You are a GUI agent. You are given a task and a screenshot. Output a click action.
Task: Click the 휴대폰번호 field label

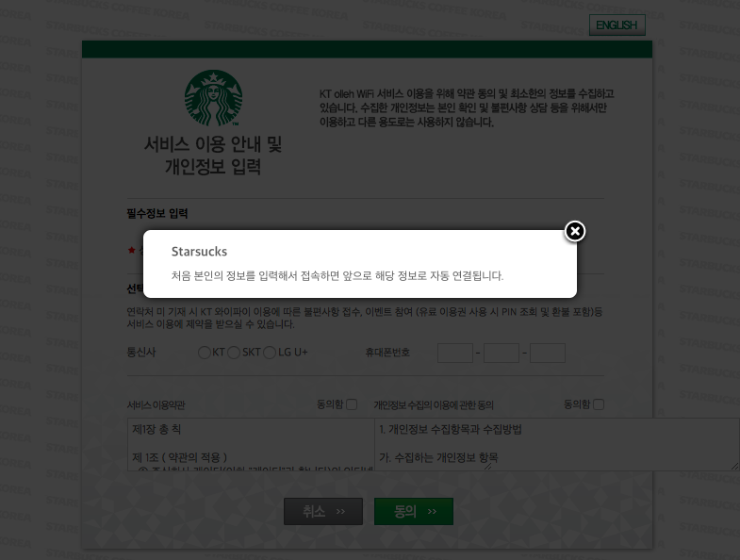(387, 353)
